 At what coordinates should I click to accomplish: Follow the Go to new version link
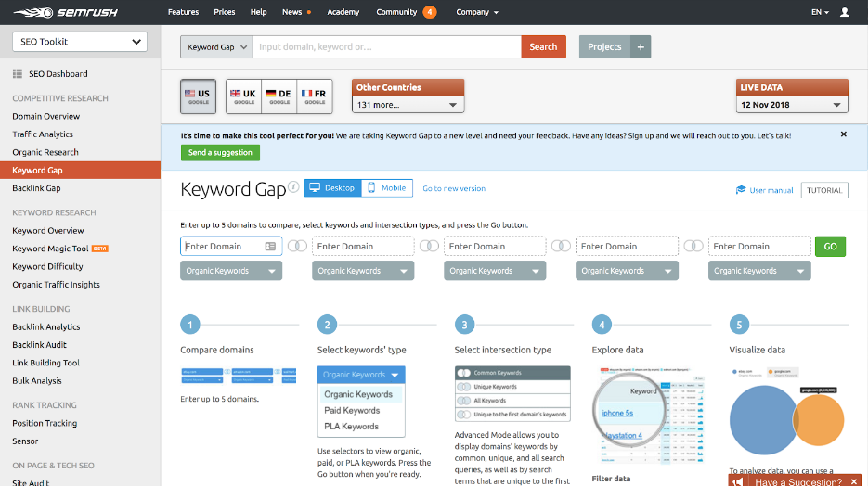[x=454, y=188]
